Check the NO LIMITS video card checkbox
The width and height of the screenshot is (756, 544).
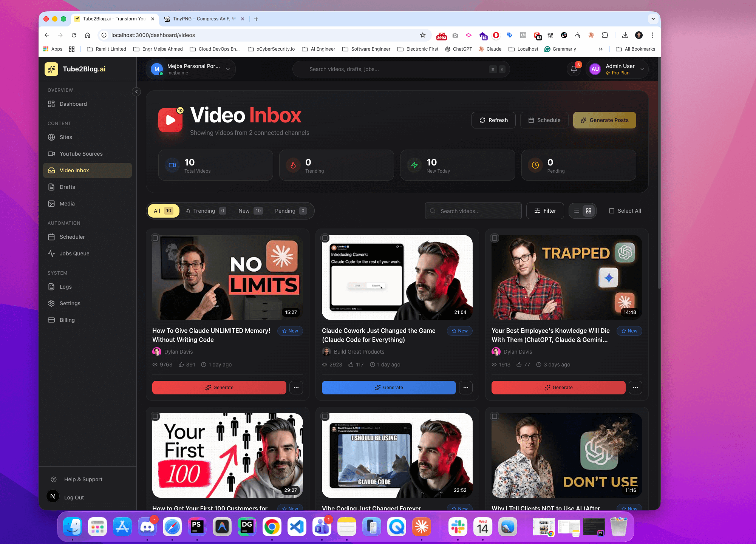coord(155,238)
